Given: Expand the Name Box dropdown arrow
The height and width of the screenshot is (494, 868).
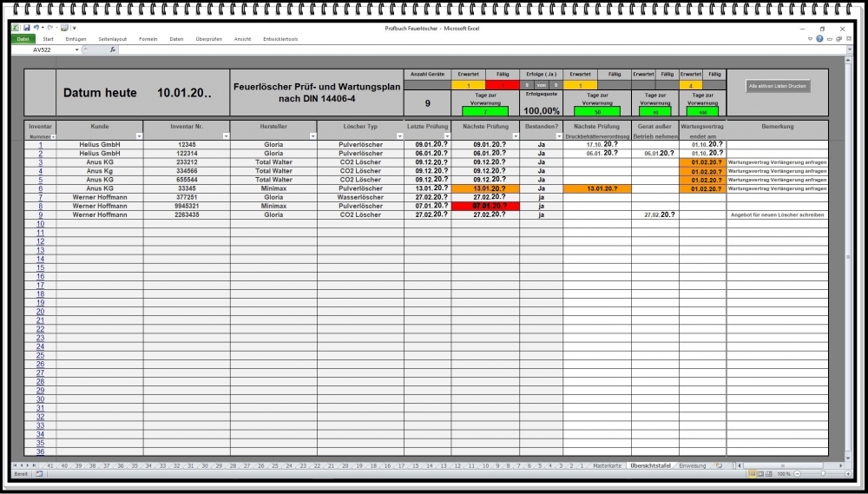Looking at the screenshot, I should (x=77, y=49).
